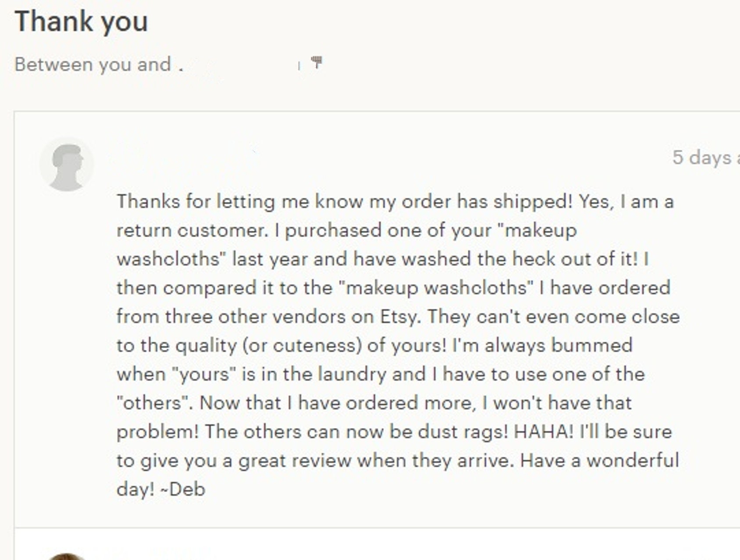Click the line mentioning 'quality (or cuteness)'
The height and width of the screenshot is (560, 740).
click(375, 346)
